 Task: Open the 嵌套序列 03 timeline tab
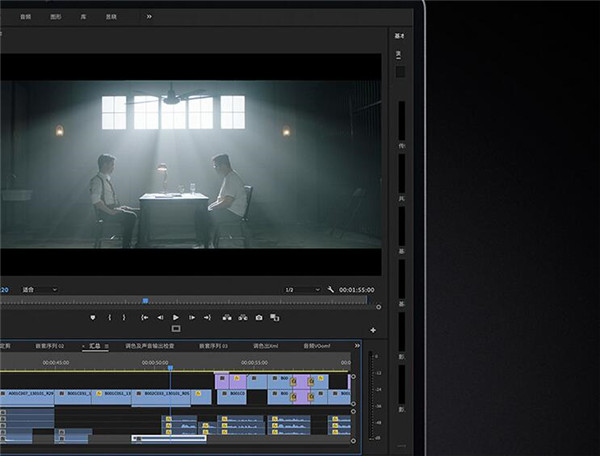click(213, 346)
